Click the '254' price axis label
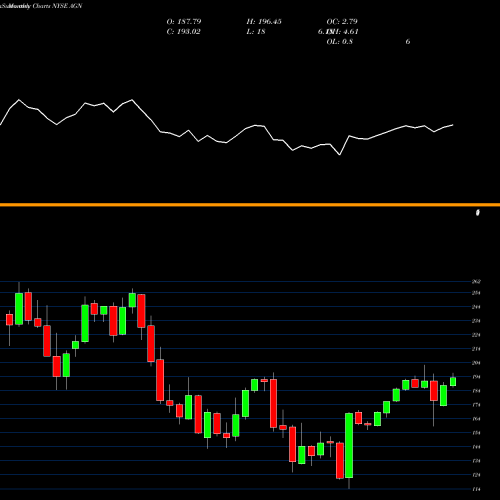 [x=476, y=293]
